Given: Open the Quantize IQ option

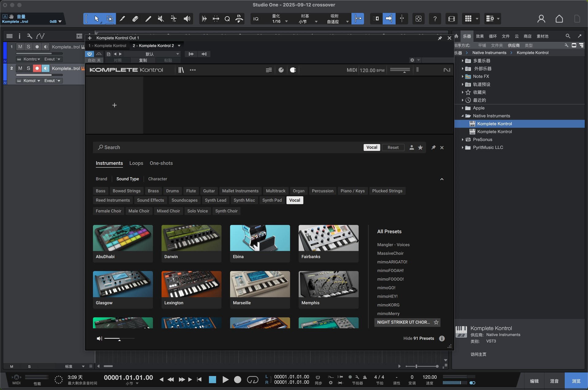Looking at the screenshot, I should (256, 19).
